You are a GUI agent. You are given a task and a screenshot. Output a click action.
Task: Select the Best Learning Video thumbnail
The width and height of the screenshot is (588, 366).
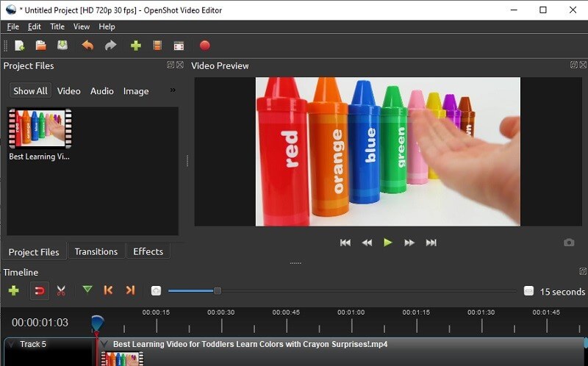(x=40, y=129)
